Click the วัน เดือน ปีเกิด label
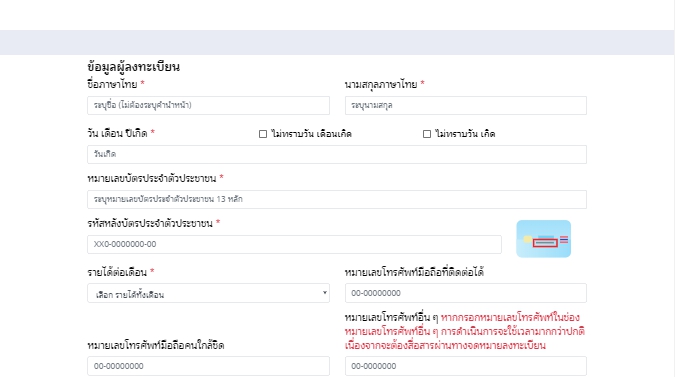 [x=118, y=133]
